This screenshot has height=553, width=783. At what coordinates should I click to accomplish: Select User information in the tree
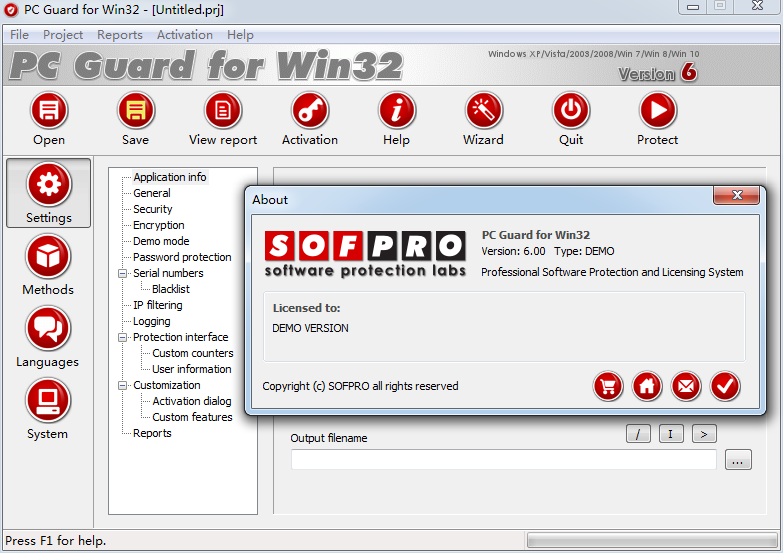(192, 369)
